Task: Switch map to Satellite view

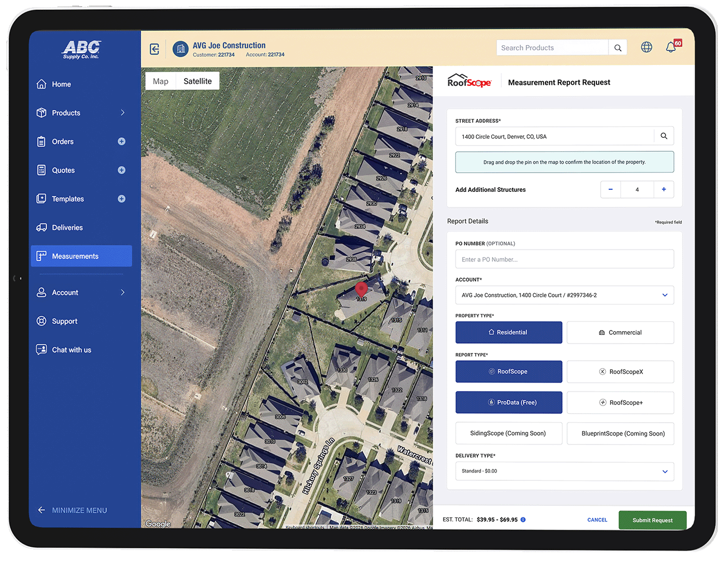Action: tap(198, 81)
